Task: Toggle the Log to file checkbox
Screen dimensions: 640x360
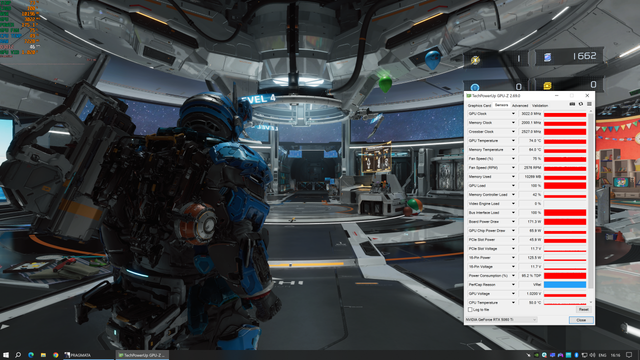Action: (470, 310)
